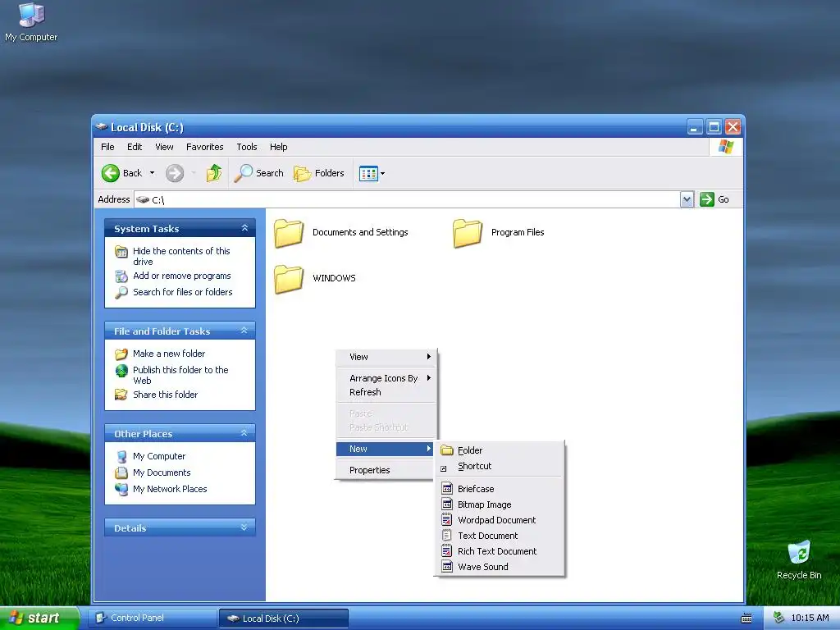Switch to Control Panel taskbar button
The image size is (840, 630).
pyautogui.click(x=153, y=619)
